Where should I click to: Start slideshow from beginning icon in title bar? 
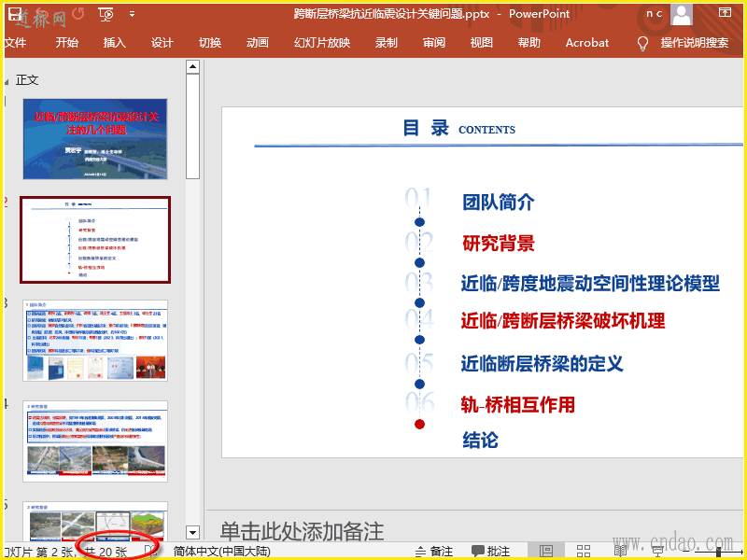coord(106,14)
